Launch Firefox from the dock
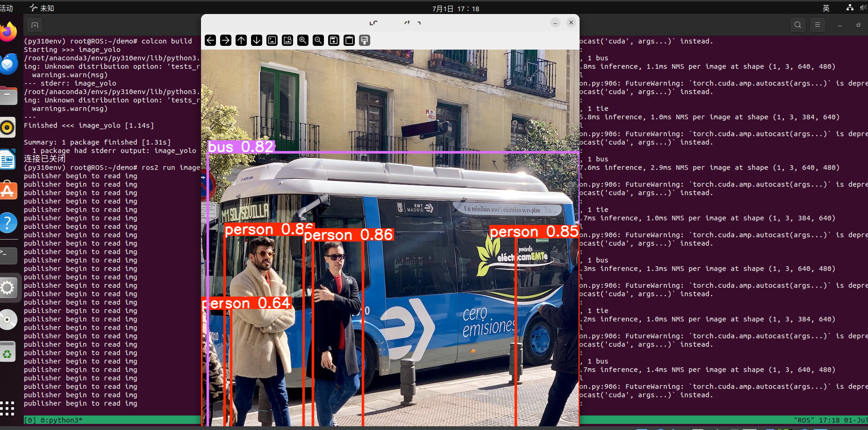 click(8, 32)
